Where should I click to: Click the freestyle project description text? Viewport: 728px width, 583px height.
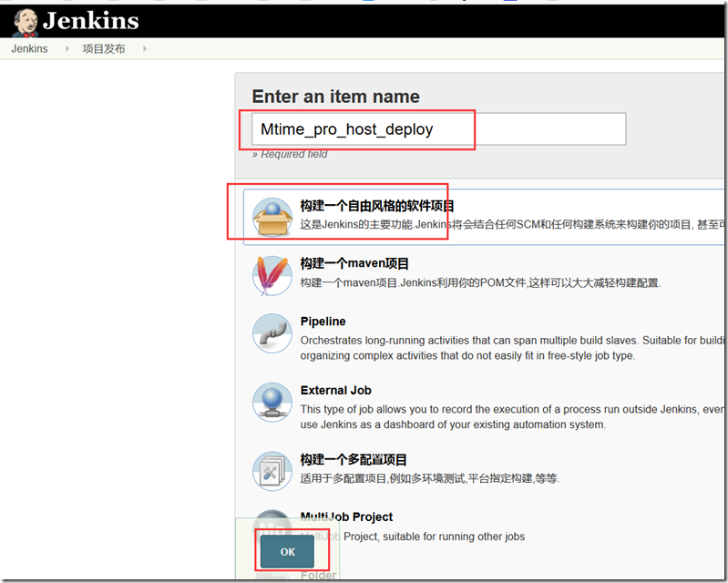[512, 225]
